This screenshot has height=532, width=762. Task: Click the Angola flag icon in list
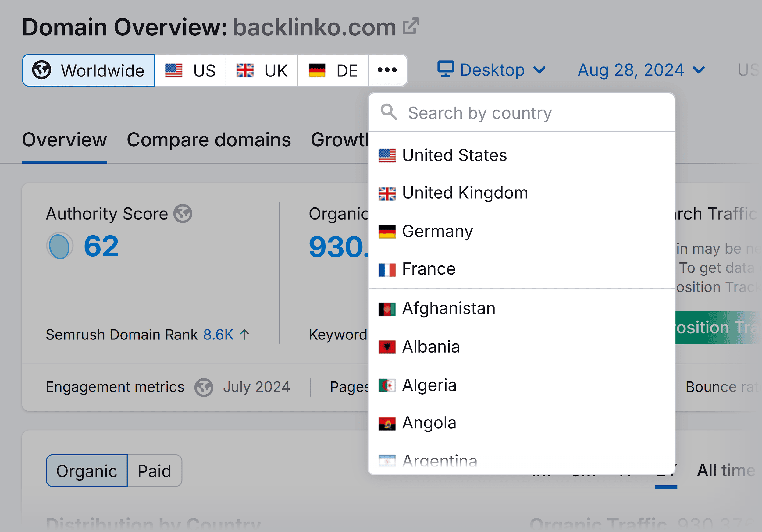(387, 424)
